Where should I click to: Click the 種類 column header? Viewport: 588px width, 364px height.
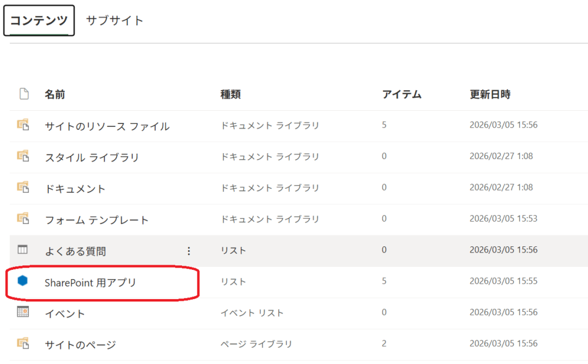[230, 95]
